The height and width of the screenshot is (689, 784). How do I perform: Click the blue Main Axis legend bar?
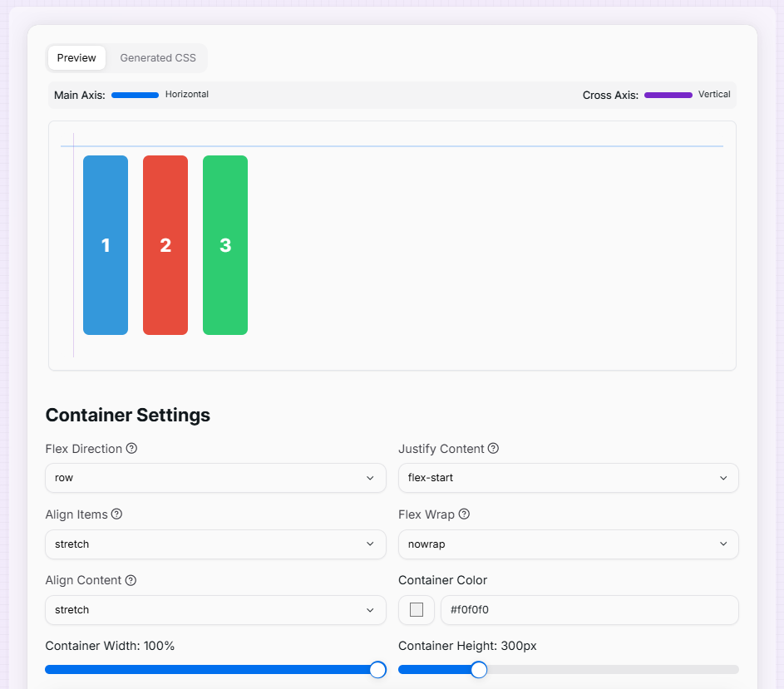pos(135,96)
